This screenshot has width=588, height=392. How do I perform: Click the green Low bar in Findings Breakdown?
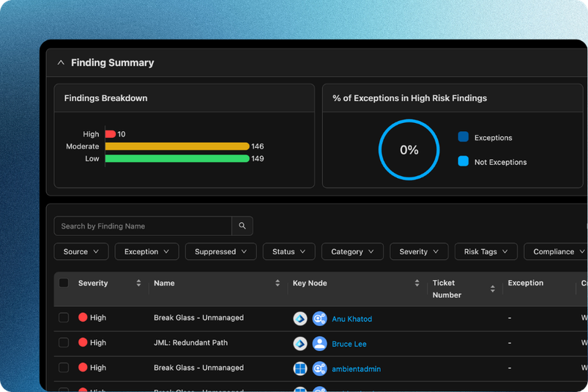click(x=177, y=159)
